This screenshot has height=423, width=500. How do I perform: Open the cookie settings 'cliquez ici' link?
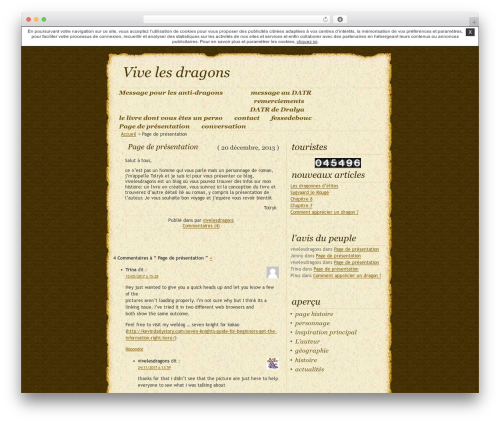click(x=307, y=42)
